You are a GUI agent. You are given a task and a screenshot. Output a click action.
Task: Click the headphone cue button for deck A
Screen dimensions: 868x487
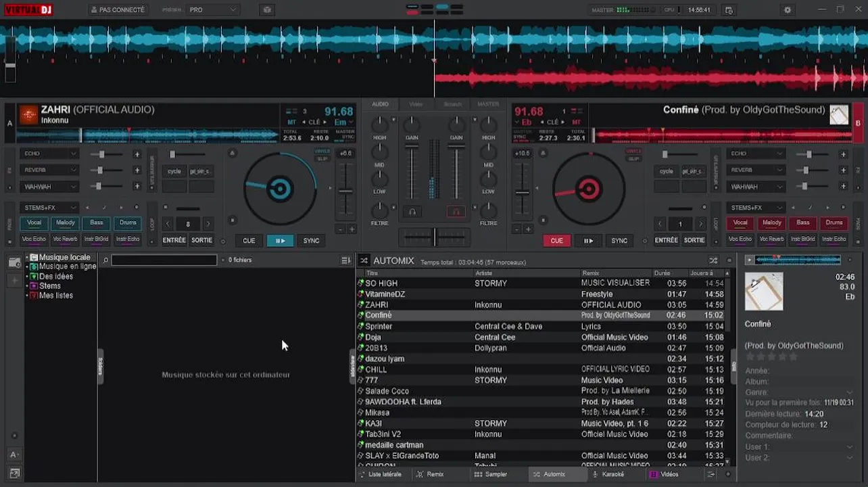tap(412, 212)
